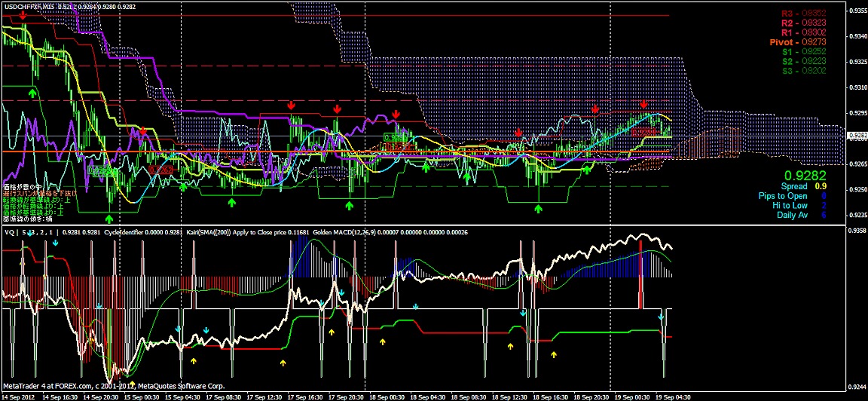Click the red sell arrow at the chart's top-left
Screen dimensions: 868x401
pyautogui.click(x=24, y=14)
